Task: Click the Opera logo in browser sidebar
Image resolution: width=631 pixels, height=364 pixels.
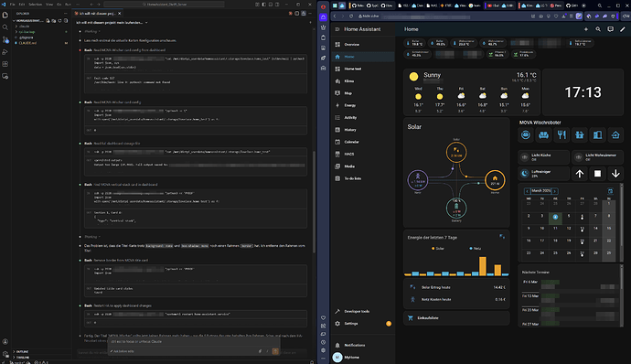Action: 323,6
